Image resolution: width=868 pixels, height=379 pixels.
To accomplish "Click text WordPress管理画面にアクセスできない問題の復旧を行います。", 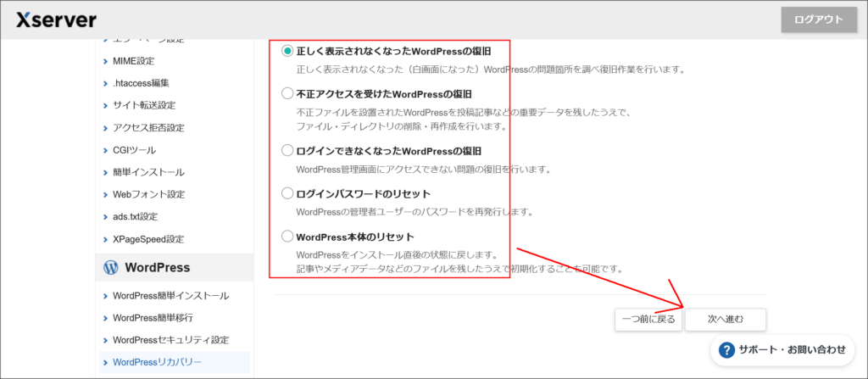I will 424,169.
